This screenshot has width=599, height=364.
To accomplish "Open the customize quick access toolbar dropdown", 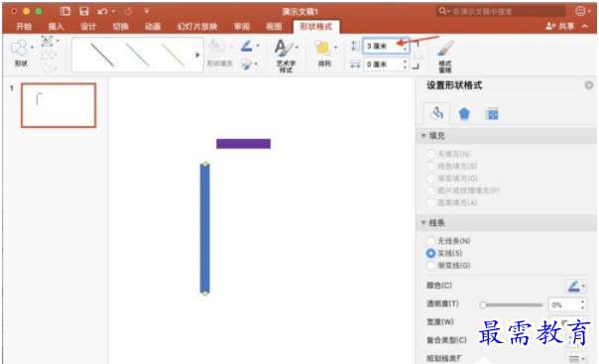I will (x=147, y=12).
